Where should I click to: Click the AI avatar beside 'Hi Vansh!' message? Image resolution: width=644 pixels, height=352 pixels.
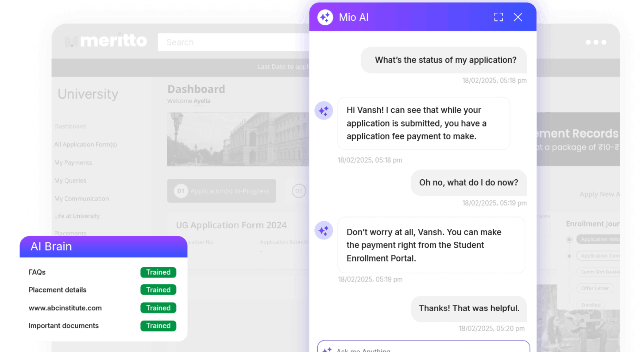coord(324,111)
